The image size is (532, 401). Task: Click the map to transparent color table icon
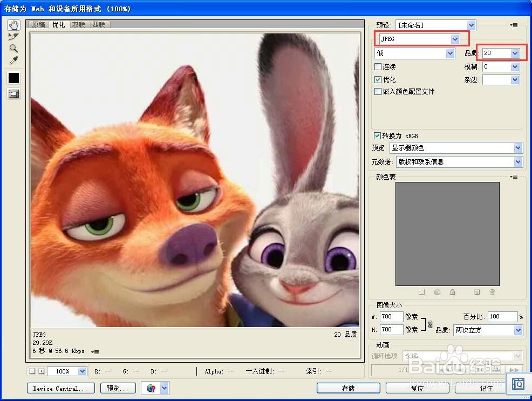pos(422,292)
